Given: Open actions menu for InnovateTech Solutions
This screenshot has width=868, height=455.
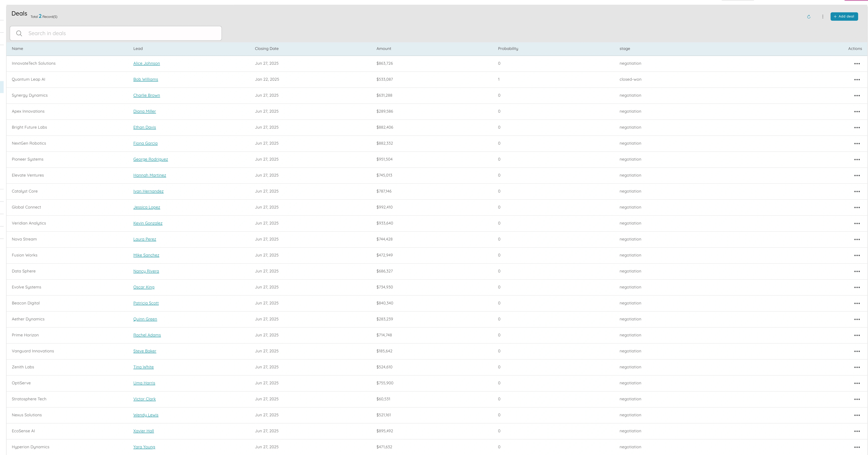Looking at the screenshot, I should coord(857,63).
